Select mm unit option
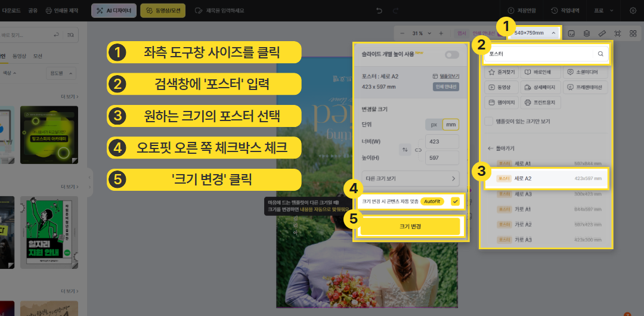644x316 pixels. click(x=451, y=125)
